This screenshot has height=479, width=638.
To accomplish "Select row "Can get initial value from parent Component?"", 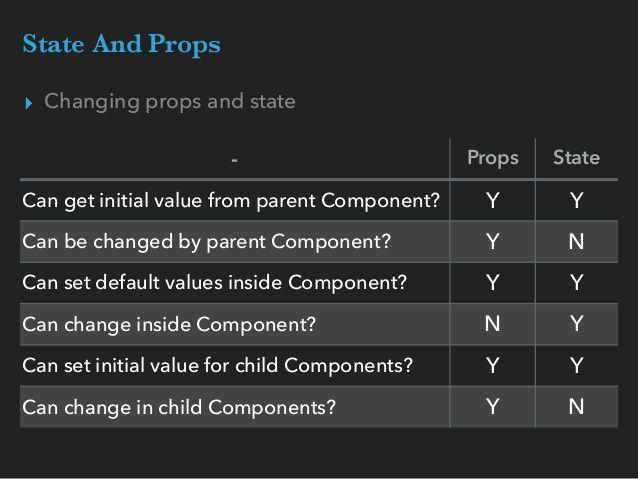I will (x=231, y=201).
